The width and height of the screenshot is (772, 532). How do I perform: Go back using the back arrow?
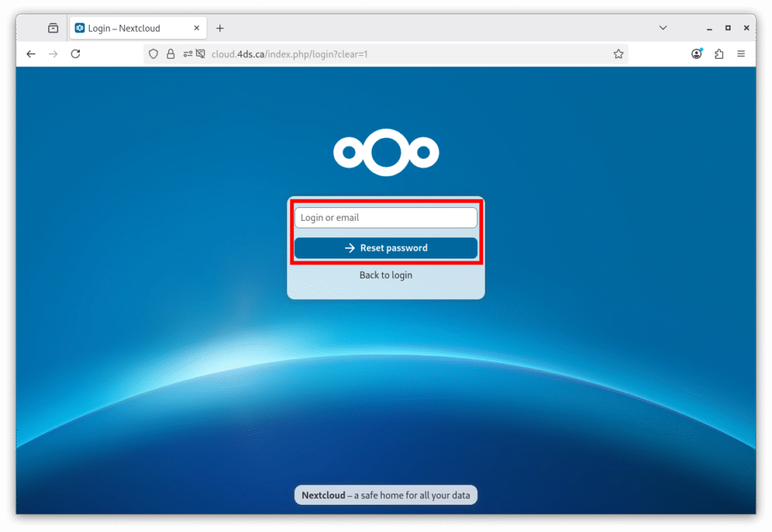[x=31, y=54]
